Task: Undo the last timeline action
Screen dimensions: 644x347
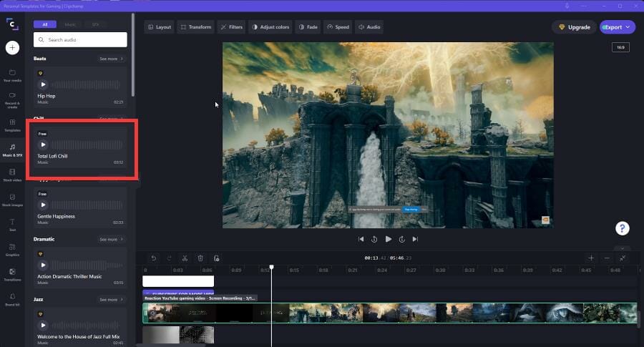Action: [154, 258]
